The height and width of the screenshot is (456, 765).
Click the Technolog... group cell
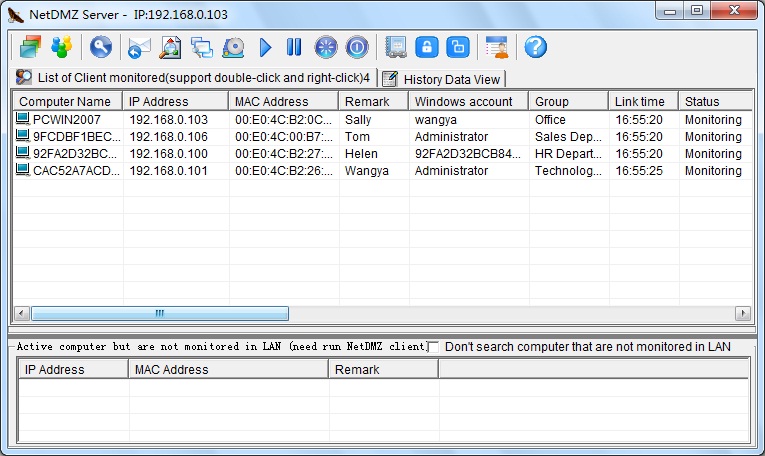tap(568, 171)
